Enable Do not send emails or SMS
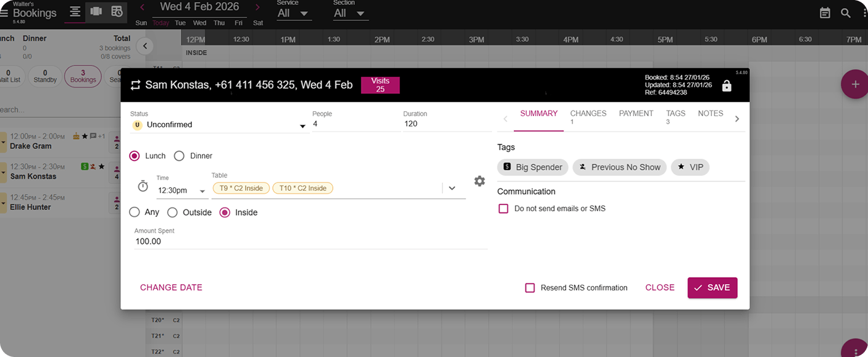The height and width of the screenshot is (357, 868). tap(503, 209)
